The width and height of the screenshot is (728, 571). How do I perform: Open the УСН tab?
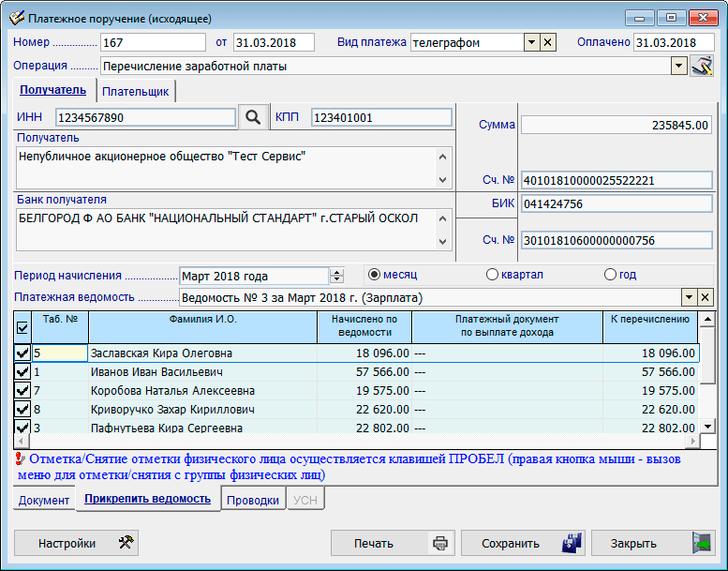click(x=305, y=500)
